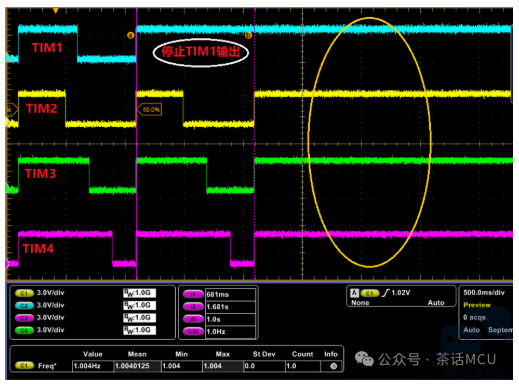Click C1 bandwidth 1.0G field
The width and height of the screenshot is (519, 389).
[139, 293]
